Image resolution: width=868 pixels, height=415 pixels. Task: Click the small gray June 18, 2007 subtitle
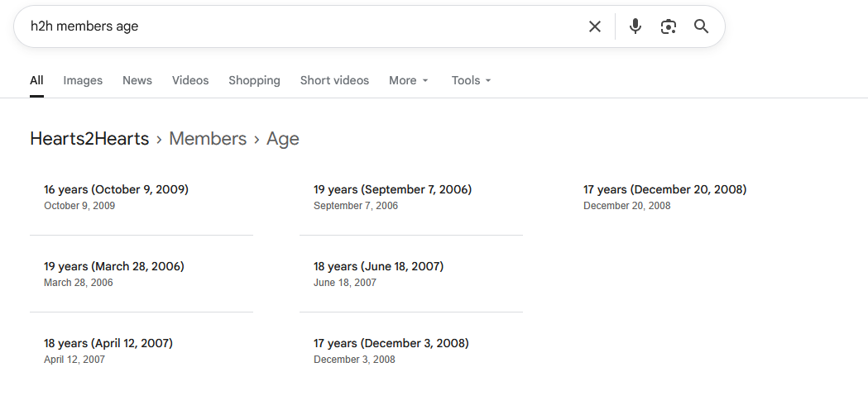coord(345,283)
